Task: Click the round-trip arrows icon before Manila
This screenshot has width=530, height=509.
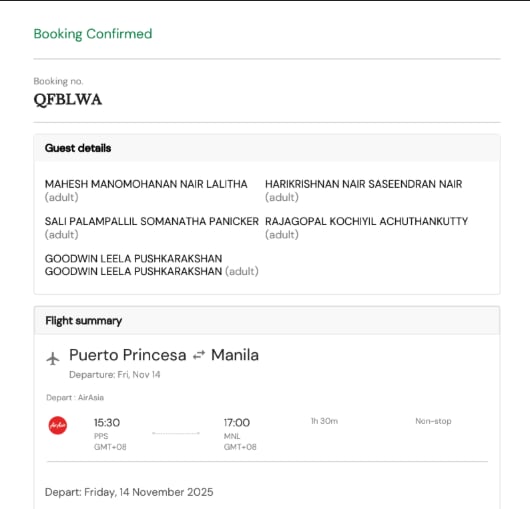Action: (x=199, y=355)
